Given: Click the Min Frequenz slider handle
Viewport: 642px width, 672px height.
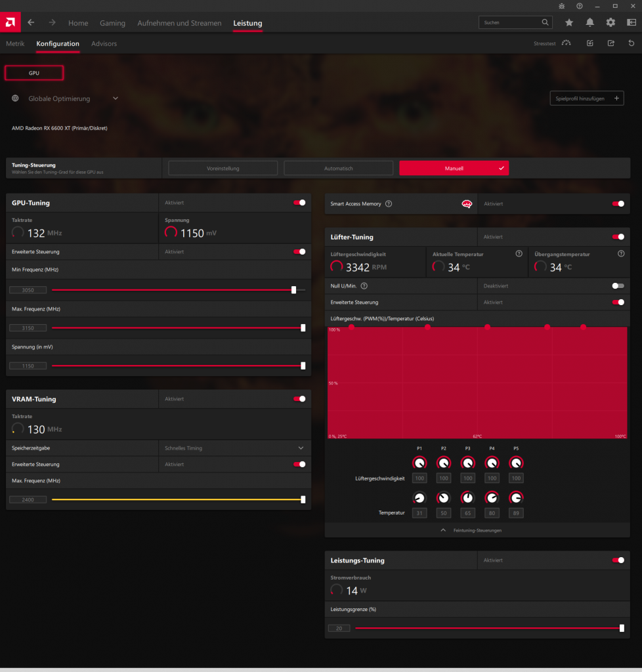Looking at the screenshot, I should point(293,290).
